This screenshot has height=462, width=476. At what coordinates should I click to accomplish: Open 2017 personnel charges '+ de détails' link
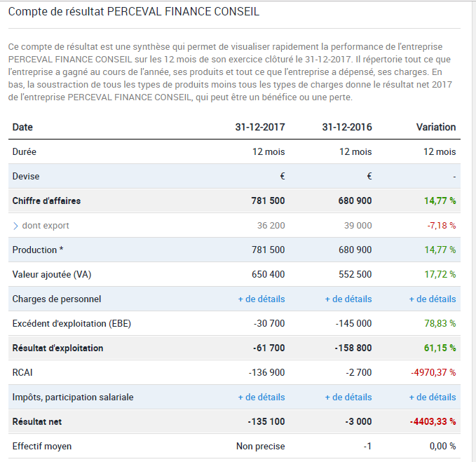pyautogui.click(x=261, y=299)
